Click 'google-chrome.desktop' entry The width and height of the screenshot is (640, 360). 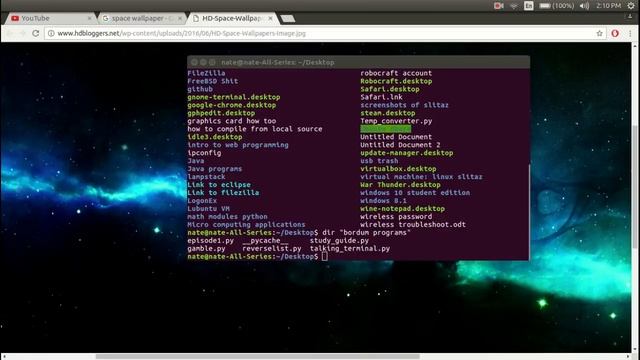click(x=231, y=105)
